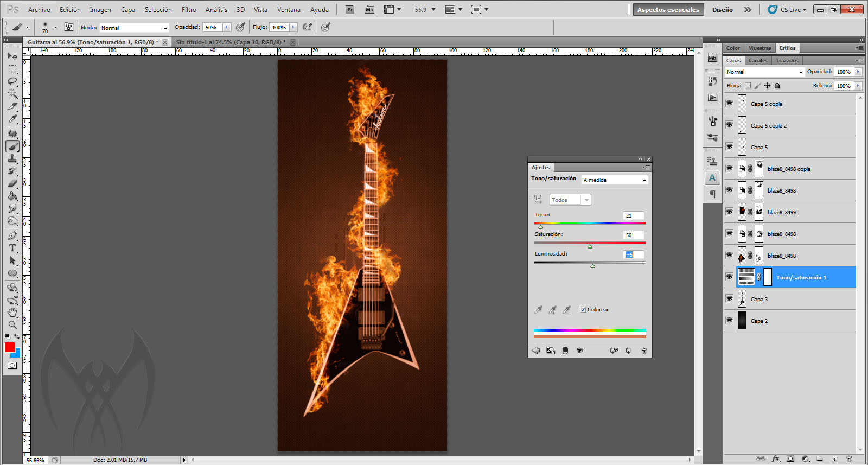868x465 pixels.
Task: Uncheck the Colorear checkbox
Action: pyautogui.click(x=583, y=310)
